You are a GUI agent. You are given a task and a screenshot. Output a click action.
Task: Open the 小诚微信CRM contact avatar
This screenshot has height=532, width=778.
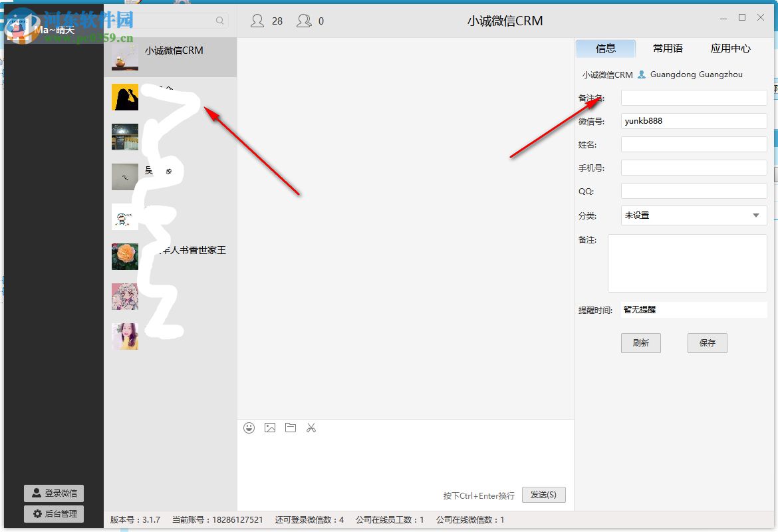tap(125, 57)
